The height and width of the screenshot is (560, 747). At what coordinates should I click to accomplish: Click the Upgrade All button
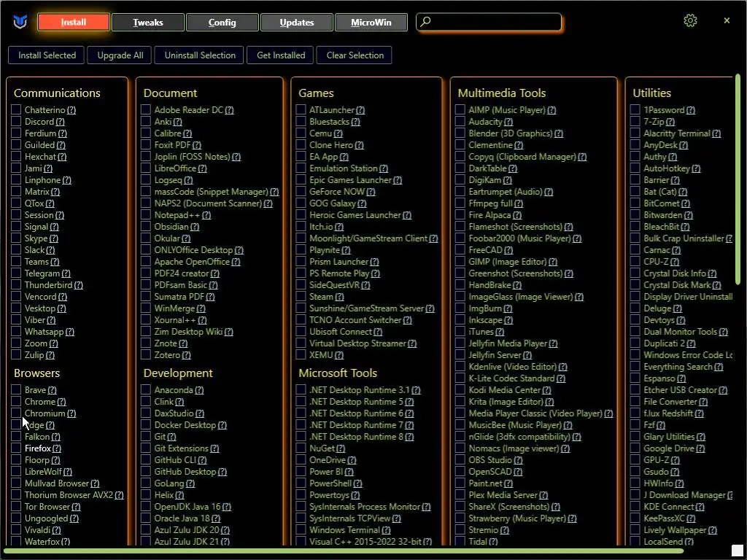(x=120, y=55)
